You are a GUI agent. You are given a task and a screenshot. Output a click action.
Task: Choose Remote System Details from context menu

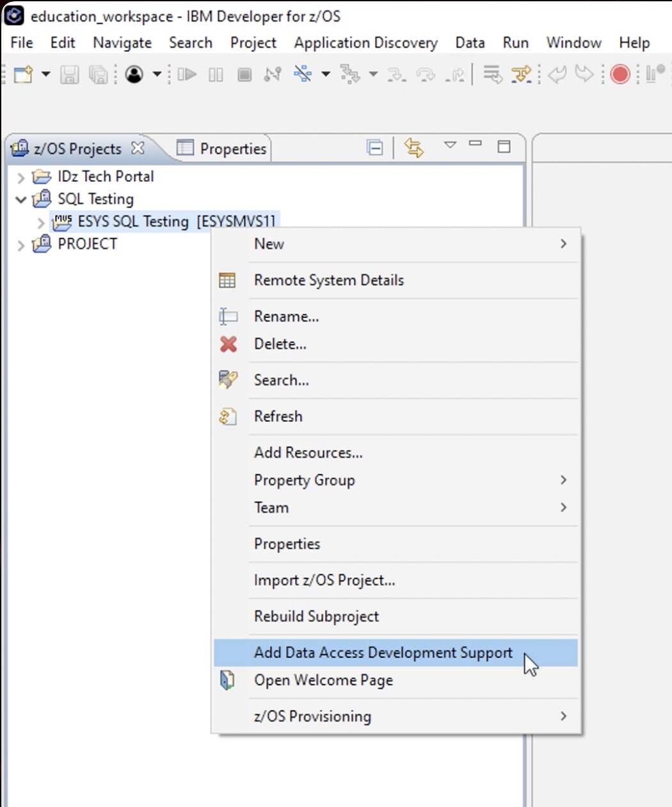click(x=396, y=281)
